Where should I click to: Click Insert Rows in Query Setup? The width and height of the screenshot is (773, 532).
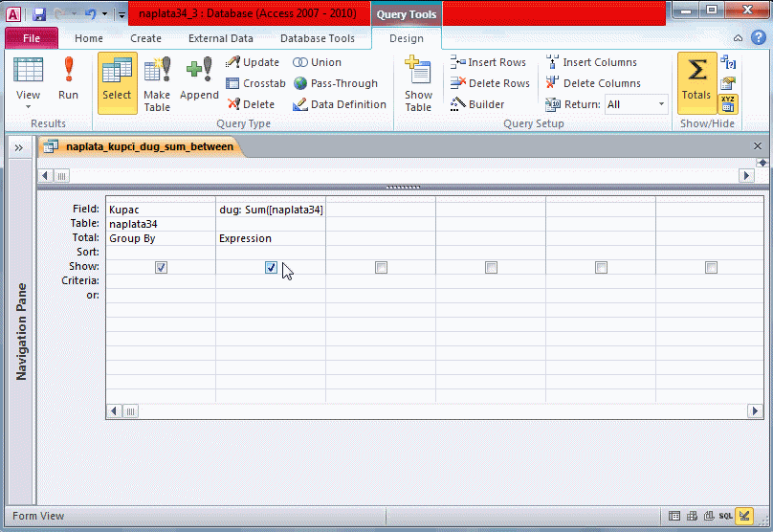click(x=488, y=62)
